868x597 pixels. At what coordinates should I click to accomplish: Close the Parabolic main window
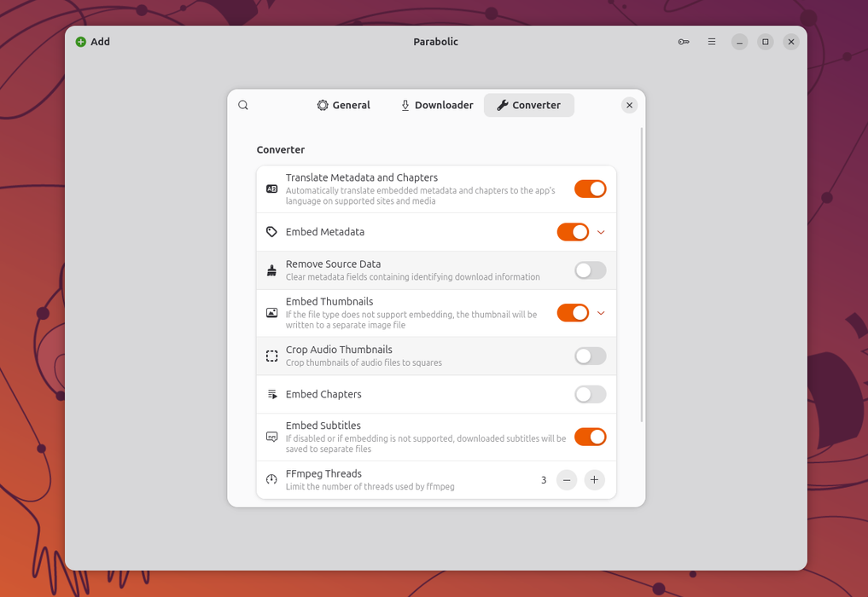coord(791,42)
